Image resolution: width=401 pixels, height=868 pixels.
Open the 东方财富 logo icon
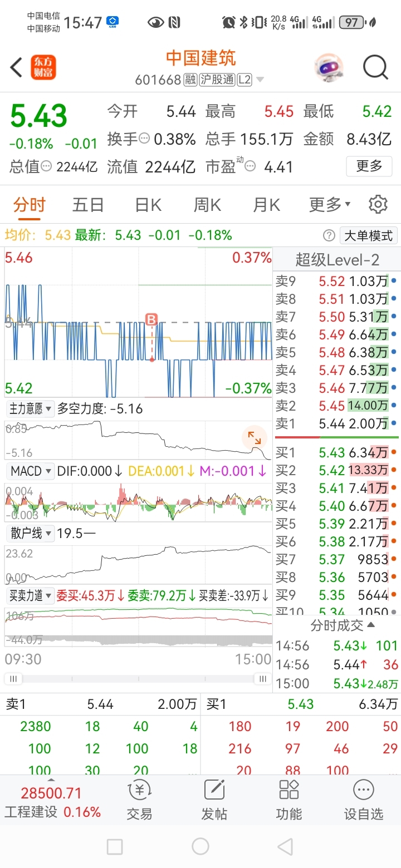pos(43,68)
